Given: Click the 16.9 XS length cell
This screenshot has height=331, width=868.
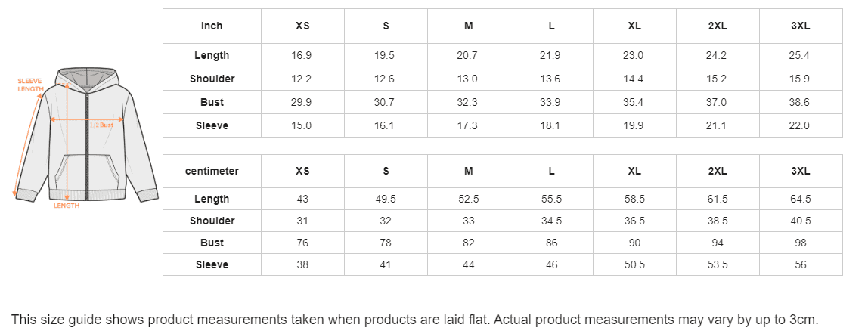Looking at the screenshot, I should tap(302, 55).
